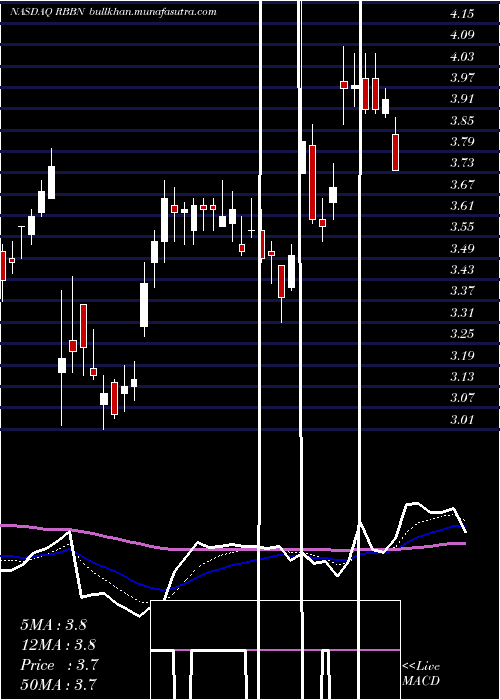Click the 3.19 price axis label

click(462, 355)
